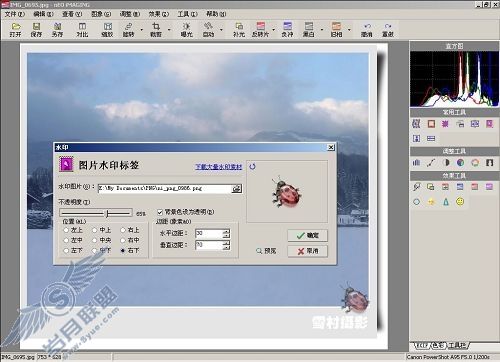Browse for watermark image file icon
The image size is (500, 362).
(x=236, y=189)
